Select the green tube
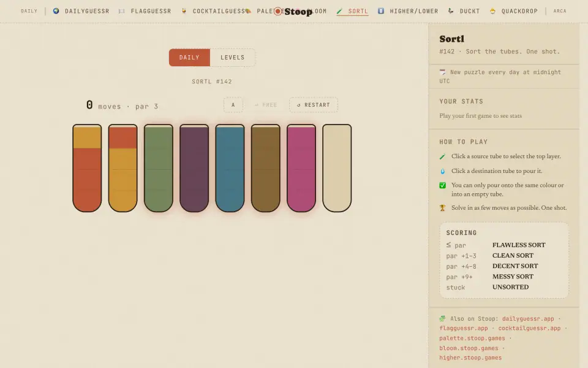 pos(158,168)
